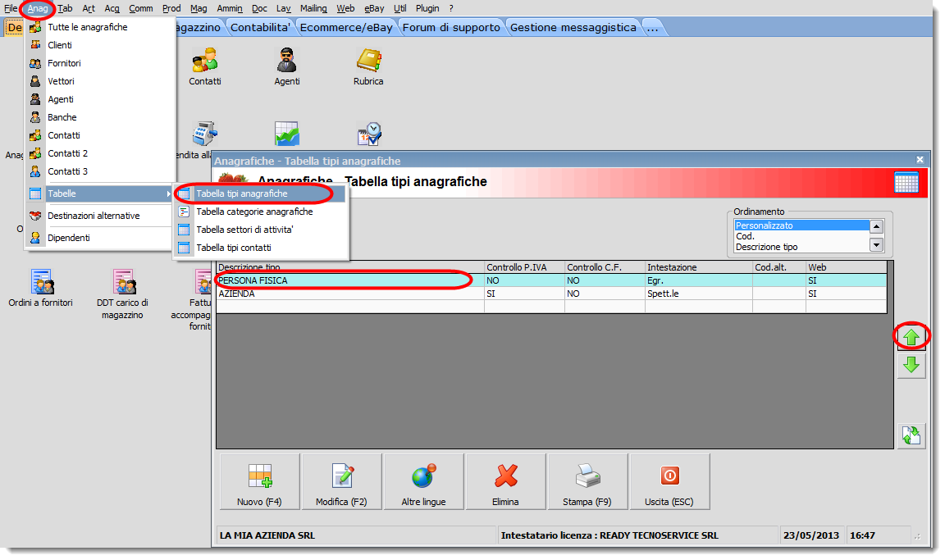Image resolution: width=945 pixels, height=560 pixels.
Task: Open the Plugin menu
Action: pyautogui.click(x=427, y=8)
